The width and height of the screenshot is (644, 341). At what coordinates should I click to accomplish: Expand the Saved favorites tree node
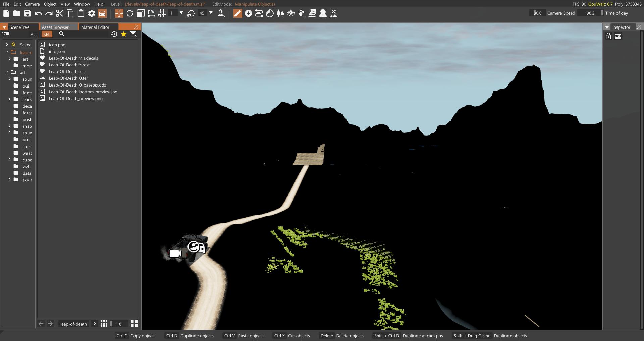(7, 44)
